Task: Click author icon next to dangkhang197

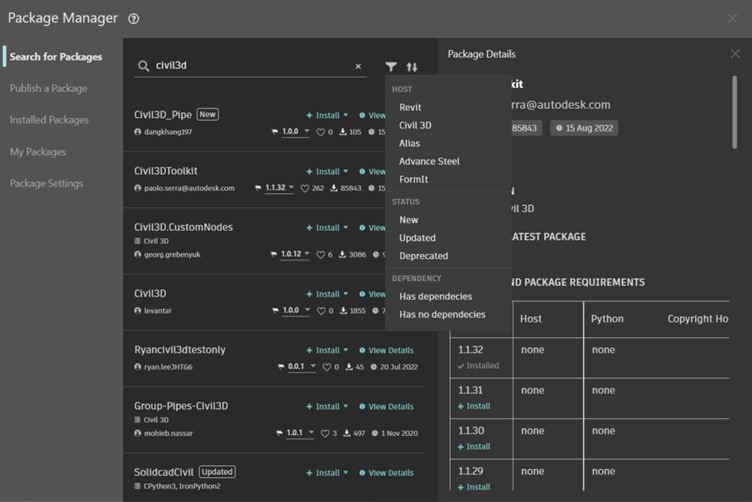Action: point(138,132)
